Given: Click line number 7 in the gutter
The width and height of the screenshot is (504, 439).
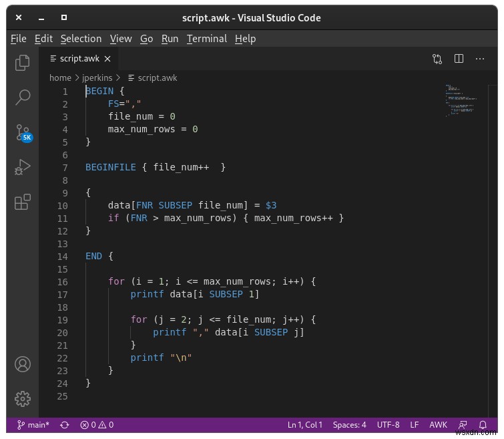Looking at the screenshot, I should [65, 168].
